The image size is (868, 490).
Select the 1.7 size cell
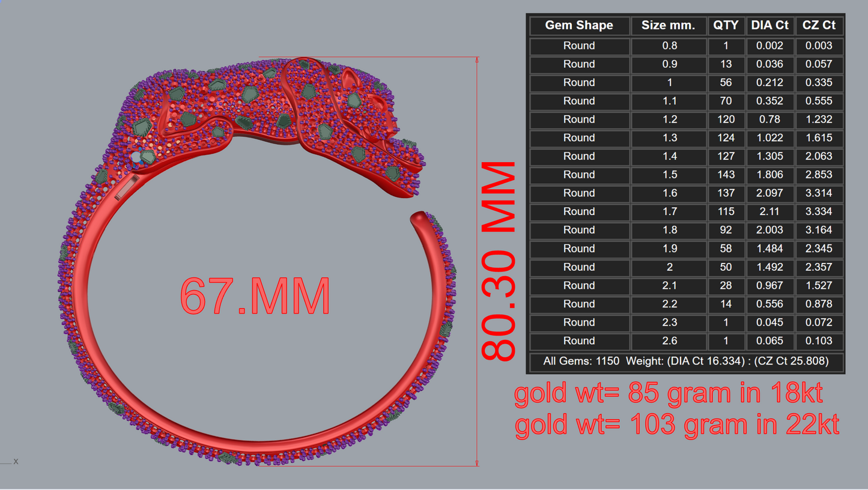[669, 211]
